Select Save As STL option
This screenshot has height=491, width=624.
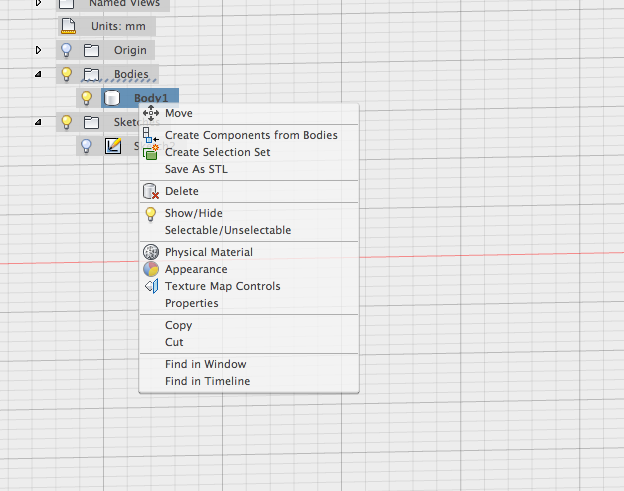(x=249, y=170)
